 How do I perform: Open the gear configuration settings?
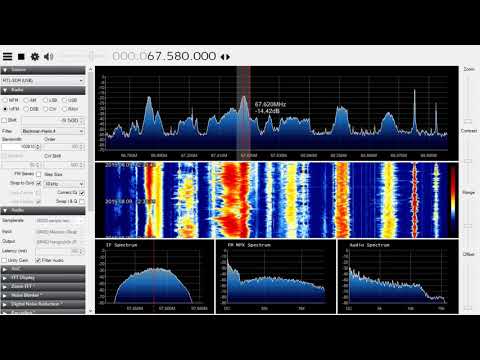(x=35, y=57)
